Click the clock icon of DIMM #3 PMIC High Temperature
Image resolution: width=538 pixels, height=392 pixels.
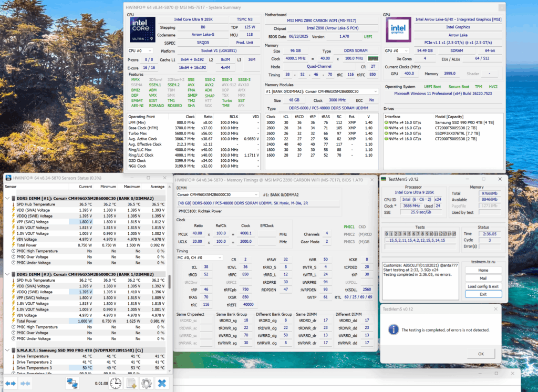(14, 327)
